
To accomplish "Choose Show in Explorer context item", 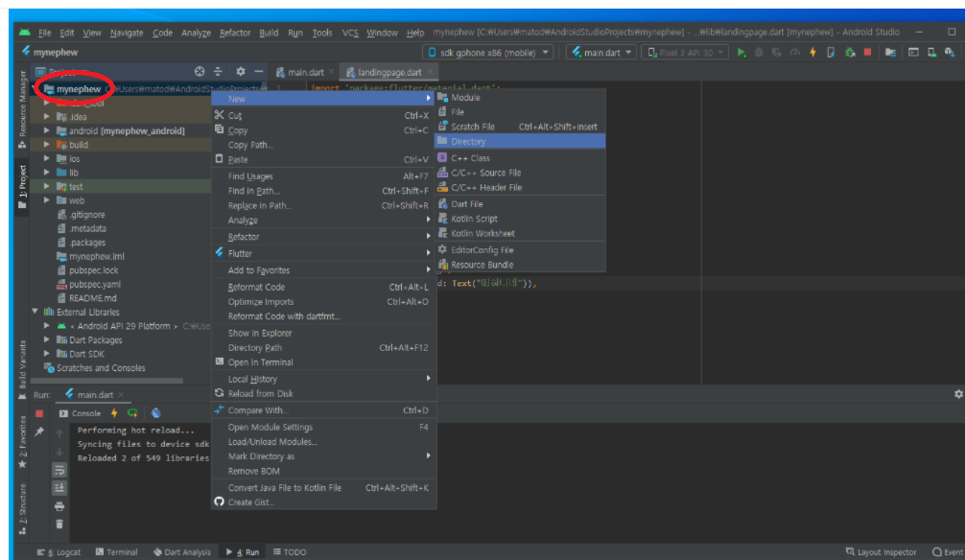I will (x=323, y=333).
